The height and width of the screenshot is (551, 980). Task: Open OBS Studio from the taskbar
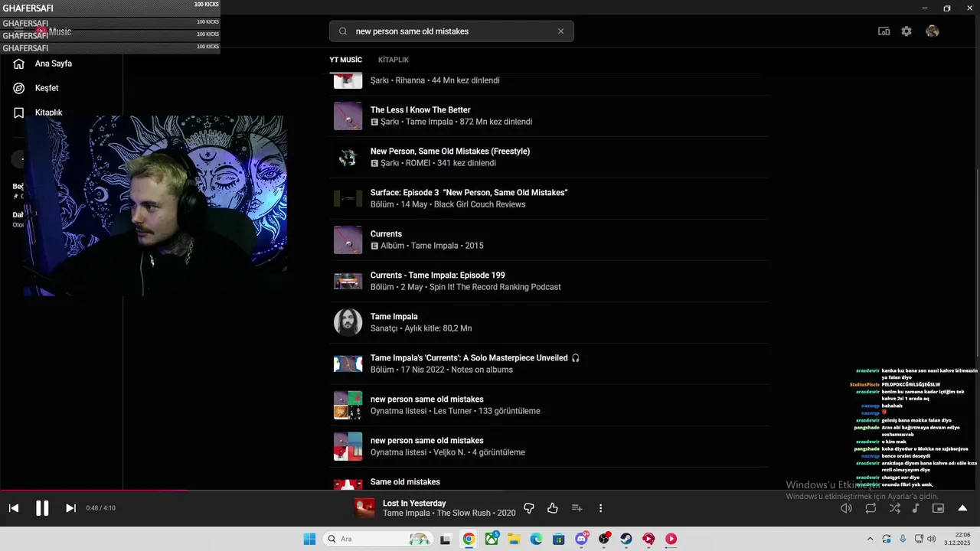(604, 539)
